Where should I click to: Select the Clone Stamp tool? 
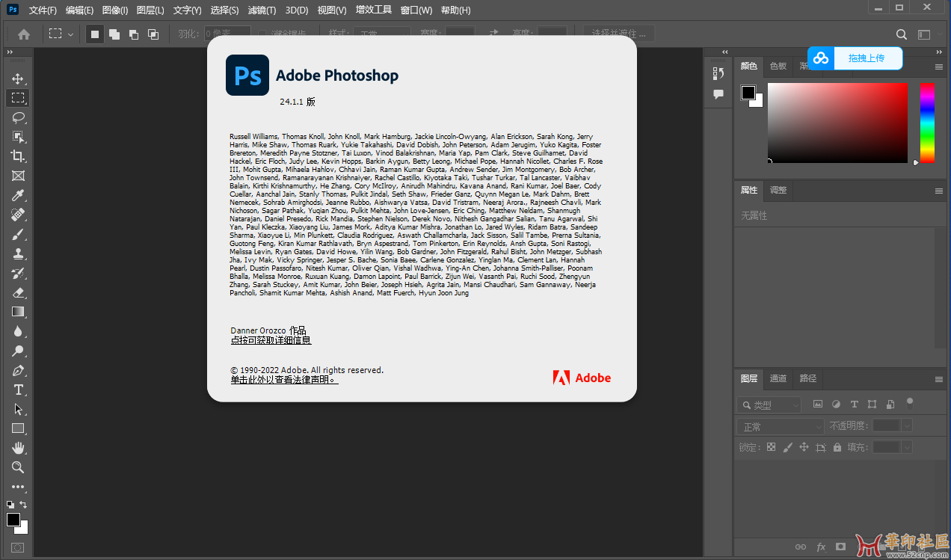tap(17, 253)
